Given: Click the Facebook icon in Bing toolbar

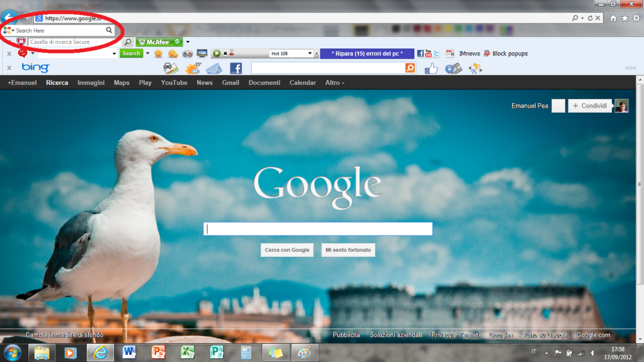Looking at the screenshot, I should point(236,68).
